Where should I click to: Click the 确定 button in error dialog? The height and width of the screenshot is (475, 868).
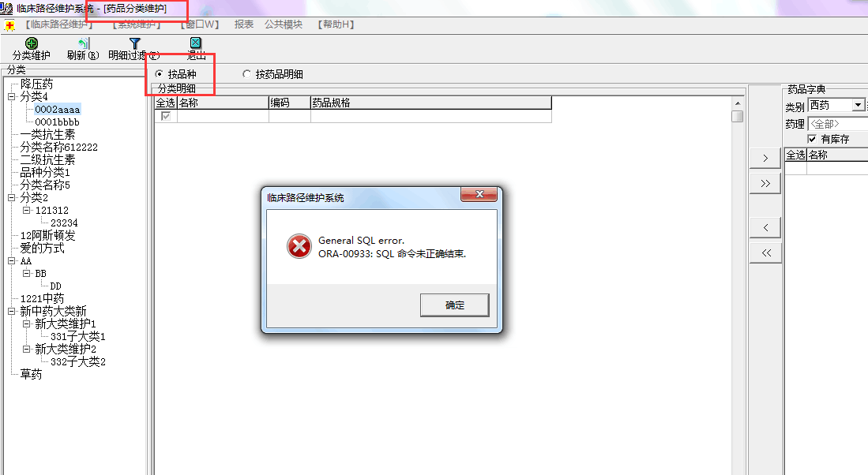(x=454, y=305)
